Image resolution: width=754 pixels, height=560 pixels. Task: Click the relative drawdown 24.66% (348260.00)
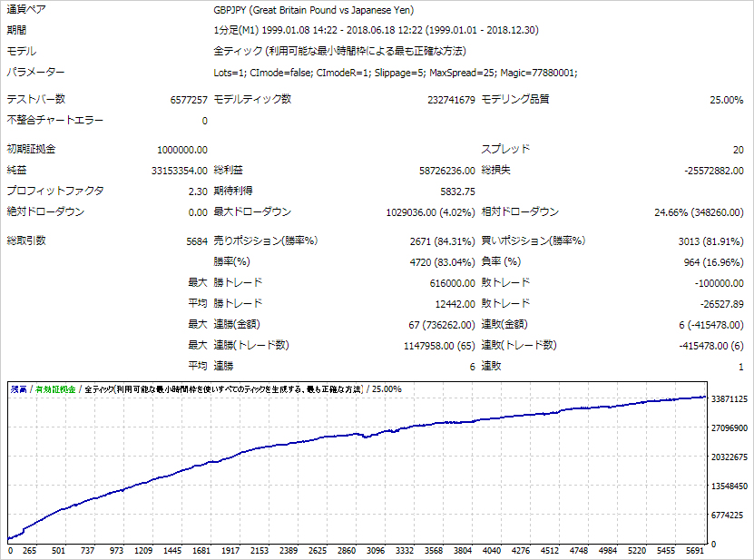point(699,212)
